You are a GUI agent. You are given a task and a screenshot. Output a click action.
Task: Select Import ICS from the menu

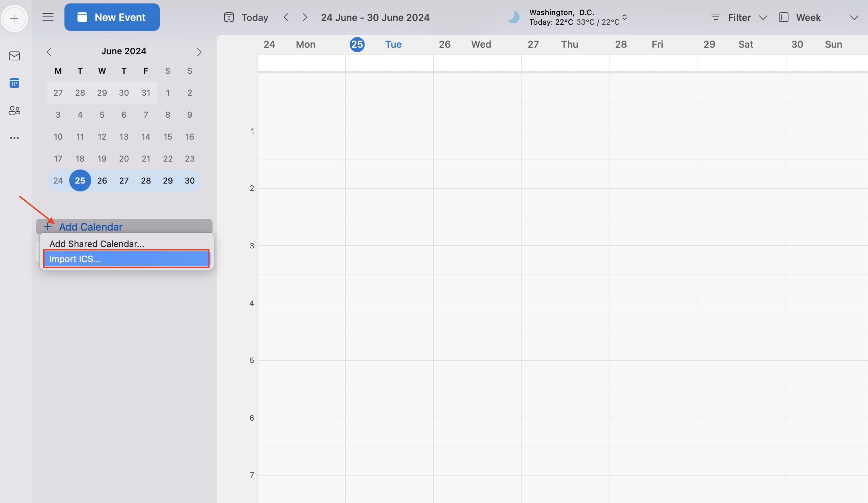pos(126,259)
